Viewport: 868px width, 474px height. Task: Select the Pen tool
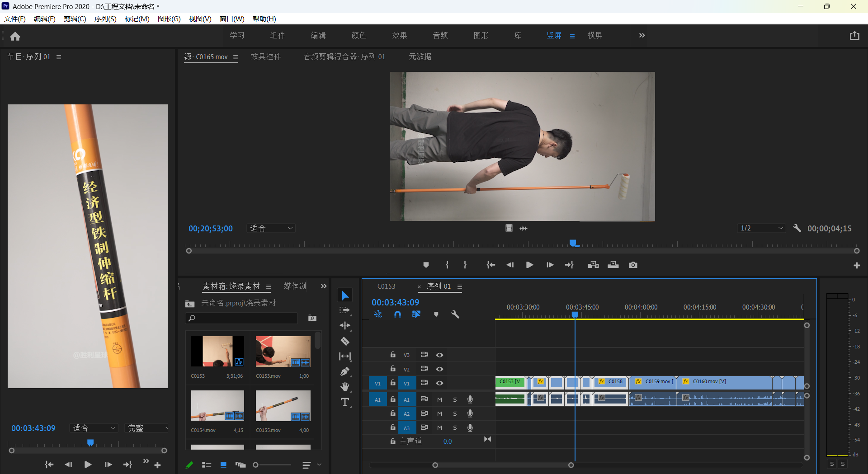click(x=345, y=371)
